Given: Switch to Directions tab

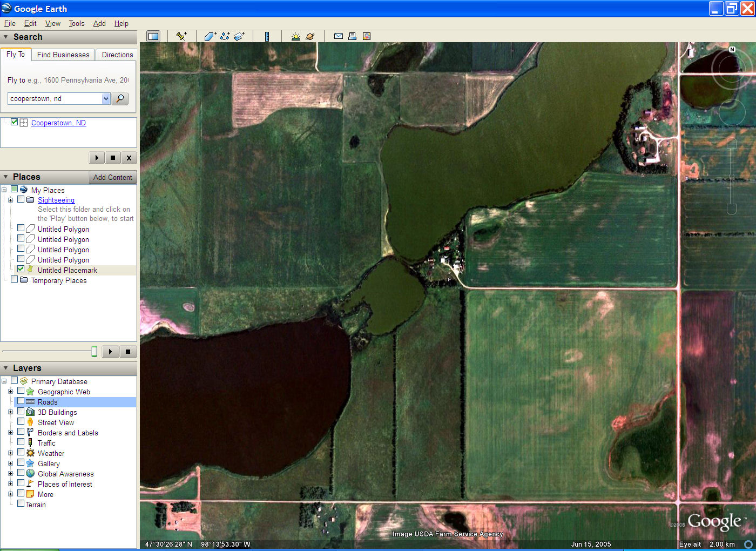Looking at the screenshot, I should (x=117, y=55).
